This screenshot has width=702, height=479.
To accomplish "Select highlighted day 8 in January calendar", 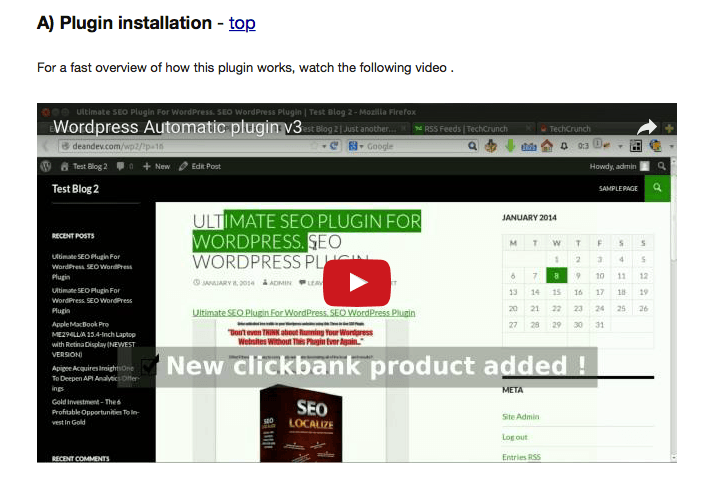I will click(556, 275).
